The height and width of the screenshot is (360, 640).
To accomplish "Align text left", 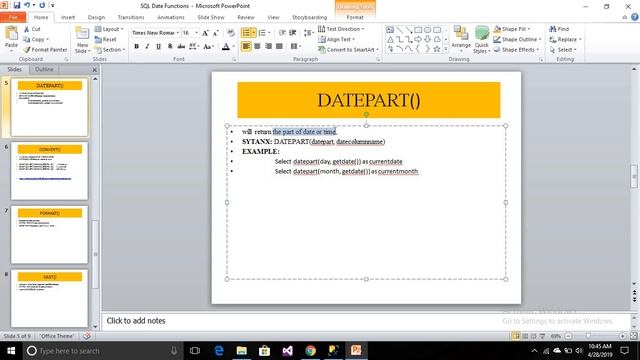I will (x=246, y=47).
